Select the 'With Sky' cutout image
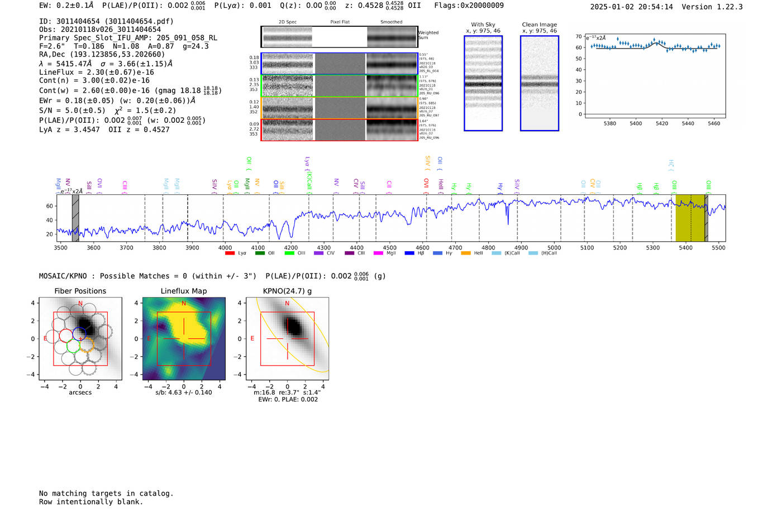The height and width of the screenshot is (532, 782). pyautogui.click(x=483, y=83)
